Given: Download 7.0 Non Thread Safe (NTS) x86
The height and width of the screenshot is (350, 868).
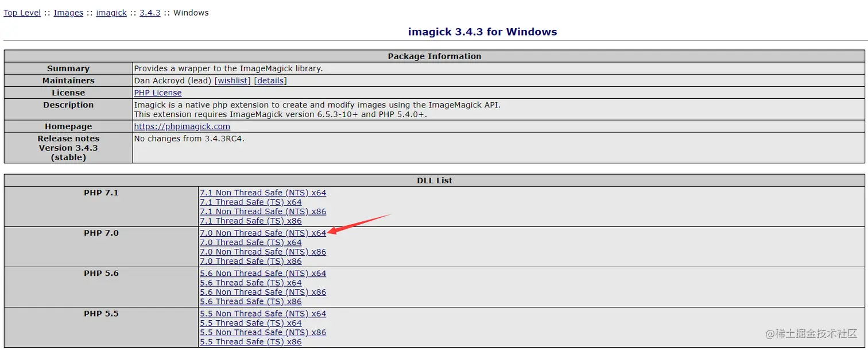Looking at the screenshot, I should [x=263, y=252].
